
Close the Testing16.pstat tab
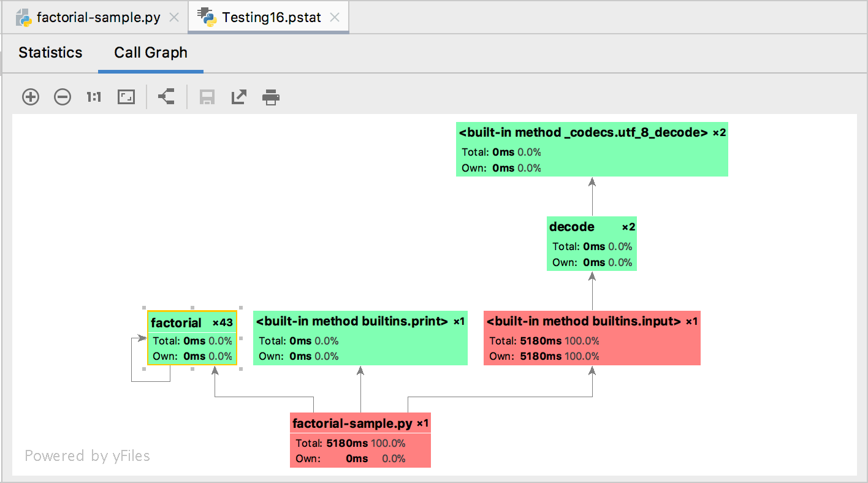334,17
